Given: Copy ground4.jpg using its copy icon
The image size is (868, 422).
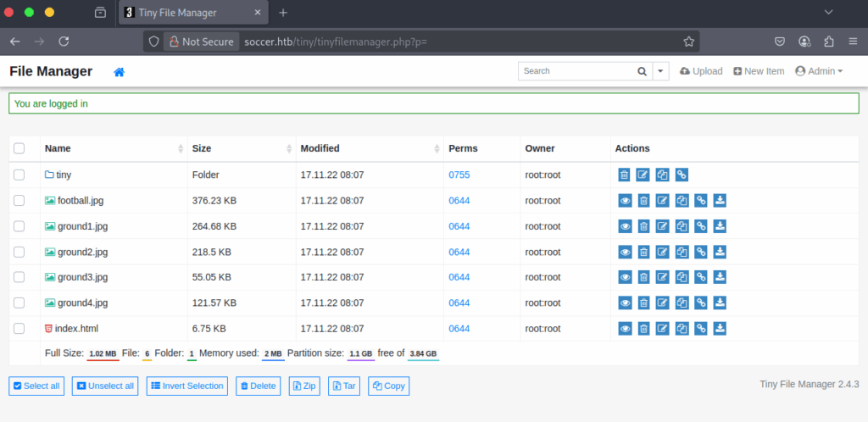Looking at the screenshot, I should pos(682,303).
